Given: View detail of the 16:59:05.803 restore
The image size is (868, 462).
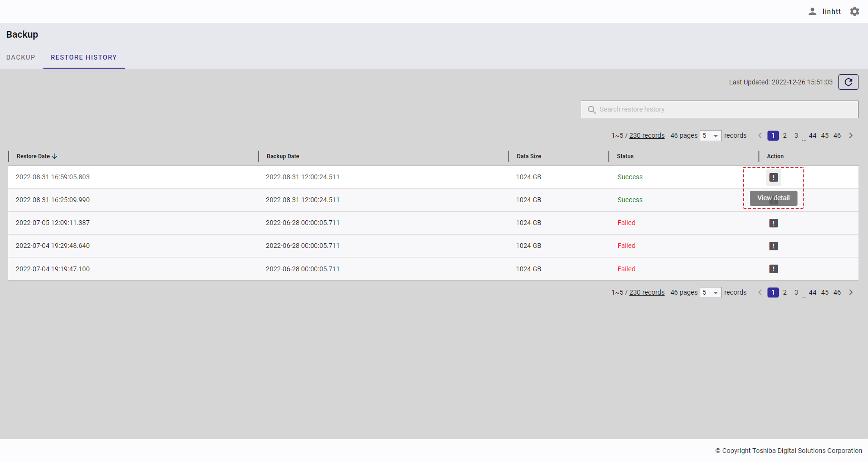Looking at the screenshot, I should click(773, 177).
